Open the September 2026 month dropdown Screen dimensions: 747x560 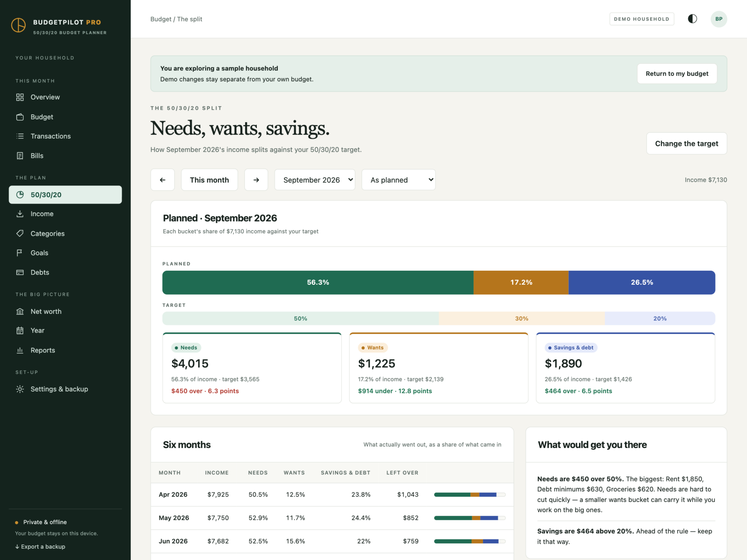315,180
